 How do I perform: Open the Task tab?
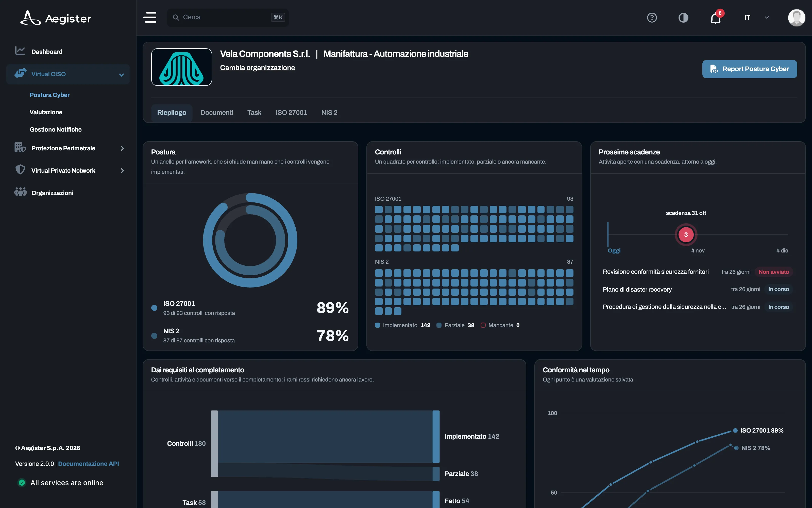(x=254, y=113)
